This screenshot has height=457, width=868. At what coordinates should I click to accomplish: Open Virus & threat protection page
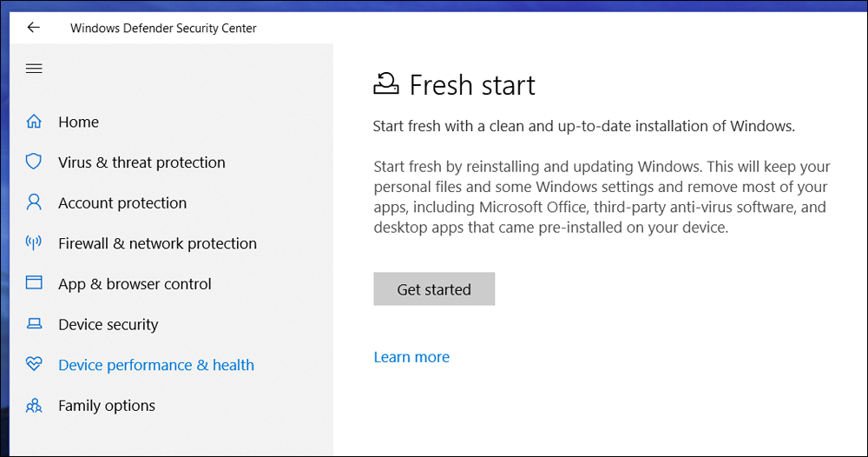click(x=141, y=162)
